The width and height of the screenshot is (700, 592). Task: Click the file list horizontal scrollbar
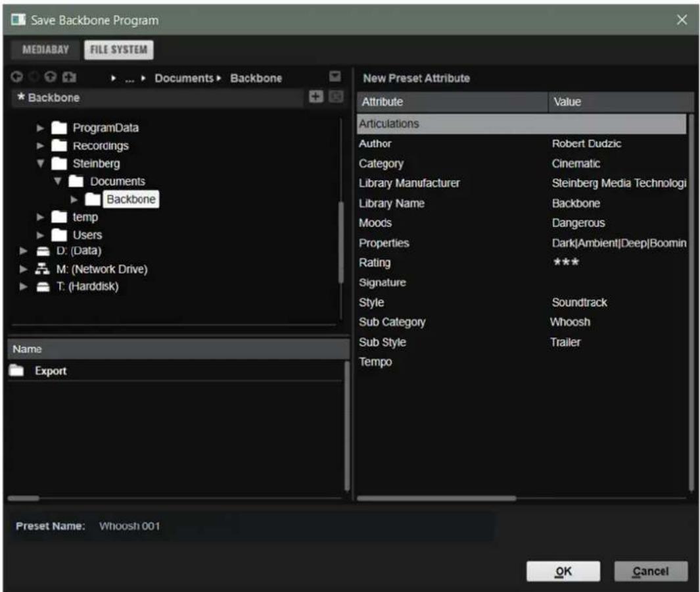(24, 498)
